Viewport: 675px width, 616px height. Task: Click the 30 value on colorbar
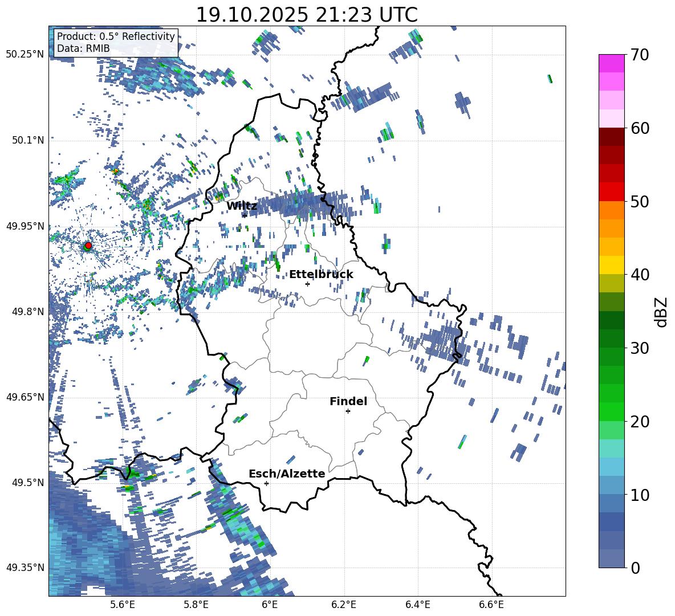pyautogui.click(x=640, y=348)
